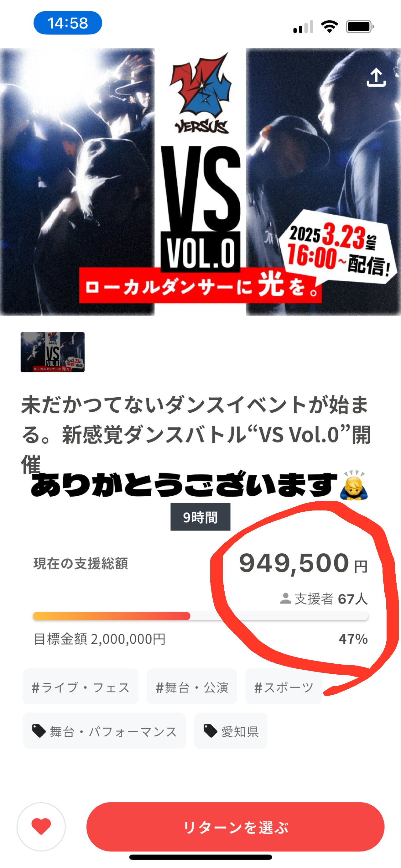Select the VS Vol.0 image thumbnail
401x868 pixels.
click(x=53, y=352)
